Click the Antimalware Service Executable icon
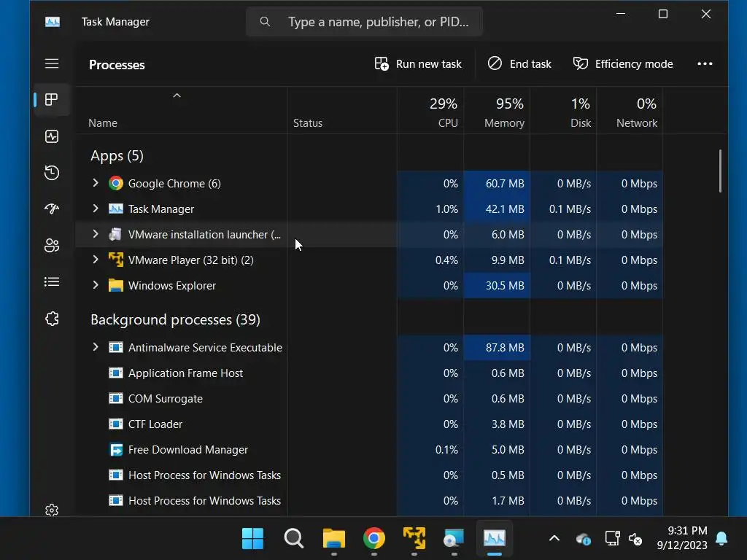Viewport: 747px width, 560px height. pyautogui.click(x=116, y=348)
